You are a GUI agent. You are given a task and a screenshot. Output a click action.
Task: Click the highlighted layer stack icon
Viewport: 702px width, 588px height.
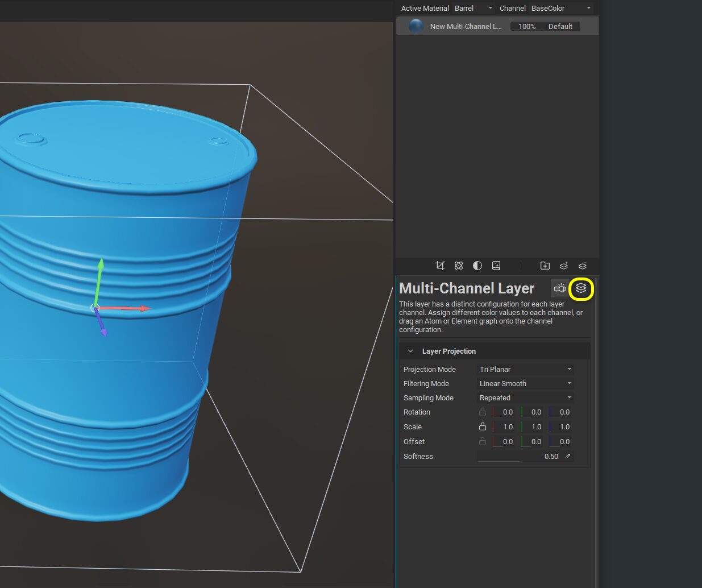point(581,288)
